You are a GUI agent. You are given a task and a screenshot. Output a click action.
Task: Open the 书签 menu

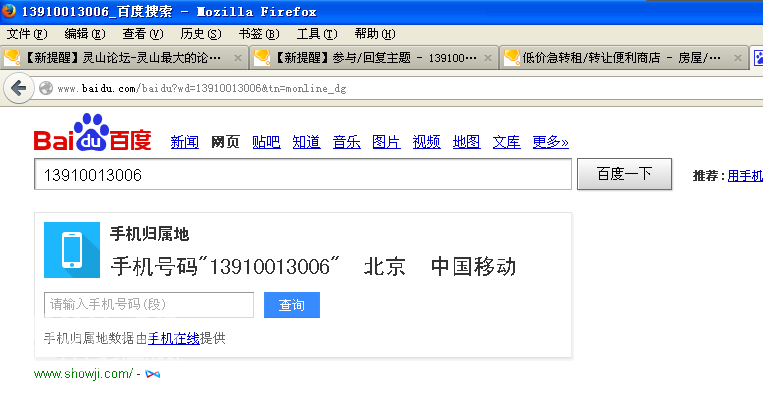pyautogui.click(x=259, y=34)
